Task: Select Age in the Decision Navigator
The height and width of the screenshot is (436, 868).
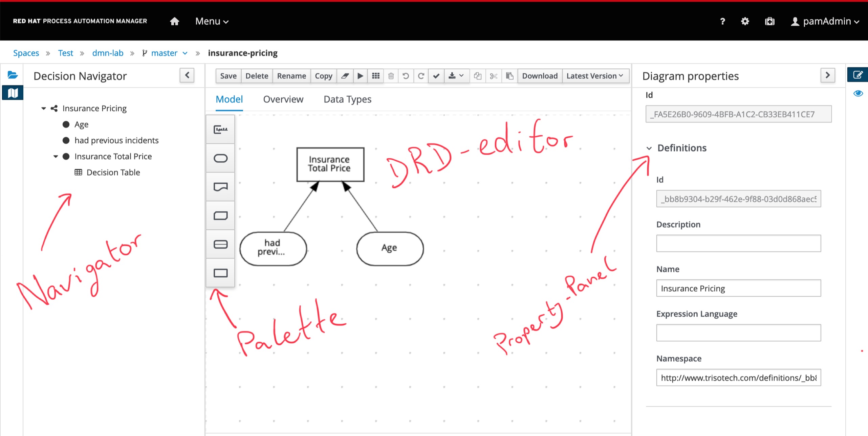Action: tap(81, 124)
